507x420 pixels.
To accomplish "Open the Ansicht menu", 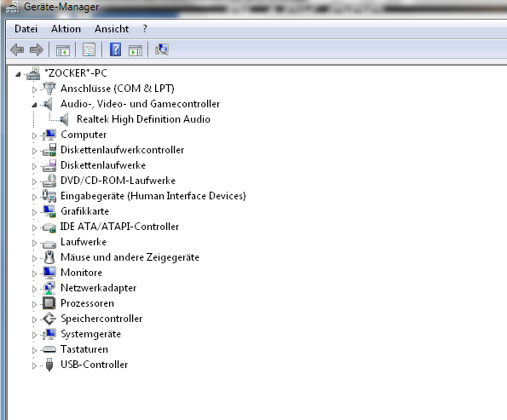I will point(112,29).
